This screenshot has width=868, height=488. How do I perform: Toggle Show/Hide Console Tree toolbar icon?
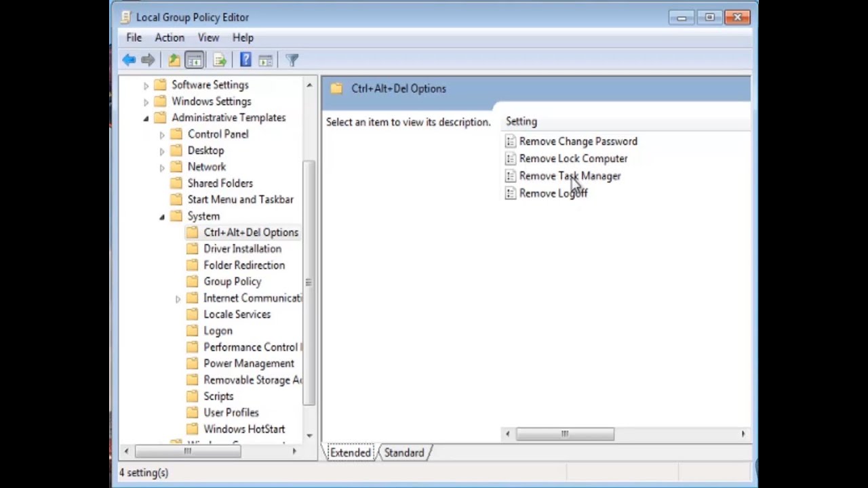pyautogui.click(x=195, y=60)
